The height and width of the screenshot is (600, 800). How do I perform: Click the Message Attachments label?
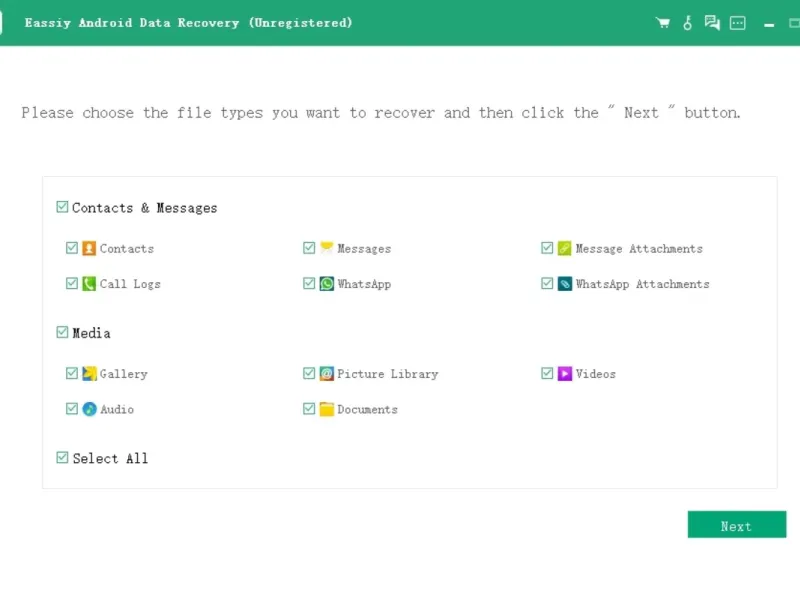[x=639, y=249]
